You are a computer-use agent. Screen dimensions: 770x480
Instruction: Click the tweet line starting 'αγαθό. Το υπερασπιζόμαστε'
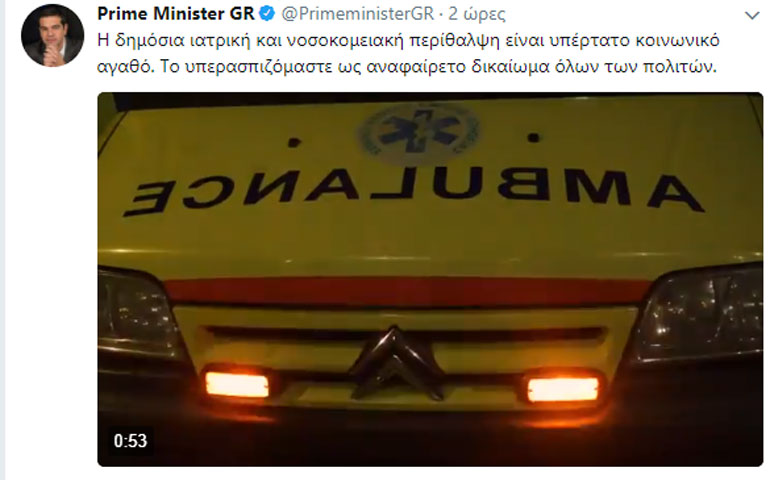pos(407,66)
